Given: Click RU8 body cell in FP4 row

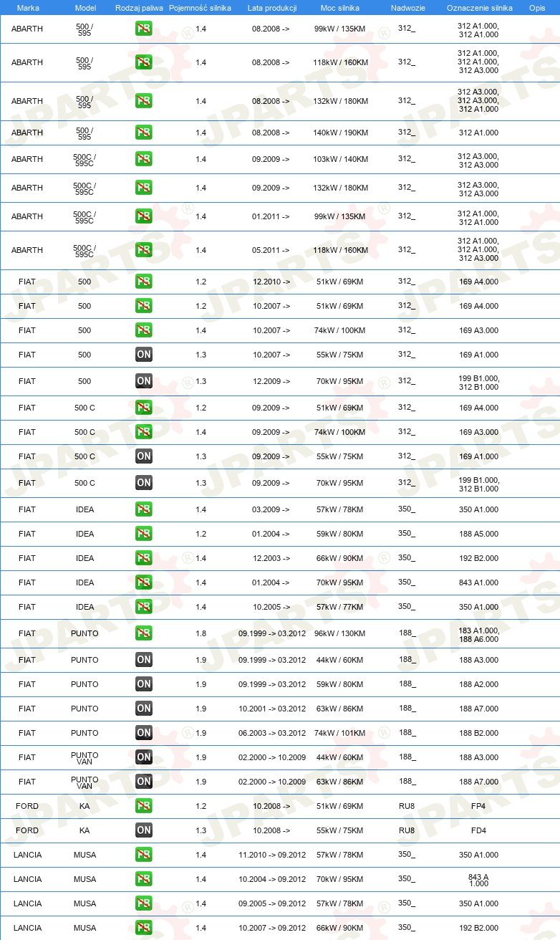Looking at the screenshot, I should (x=407, y=806).
